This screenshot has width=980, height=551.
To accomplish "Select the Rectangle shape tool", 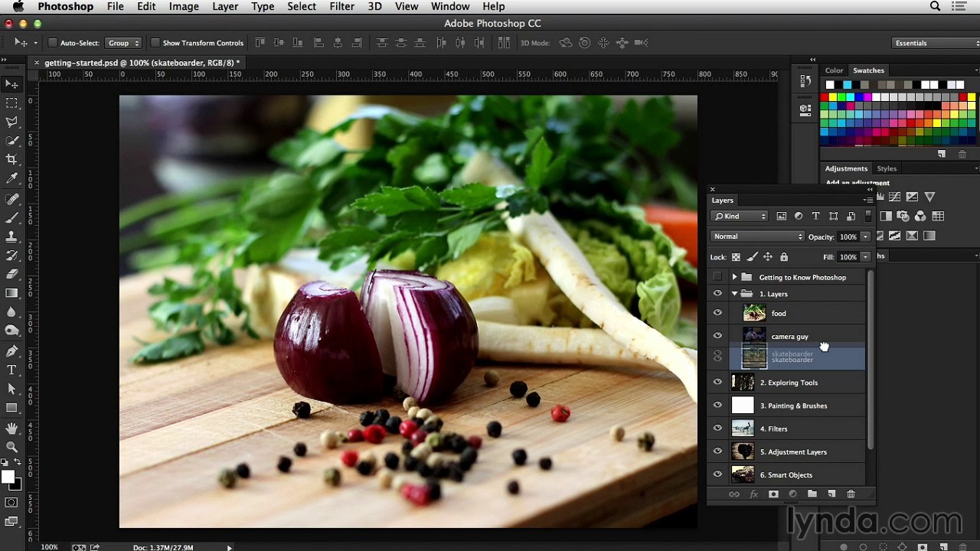I will (x=11, y=408).
